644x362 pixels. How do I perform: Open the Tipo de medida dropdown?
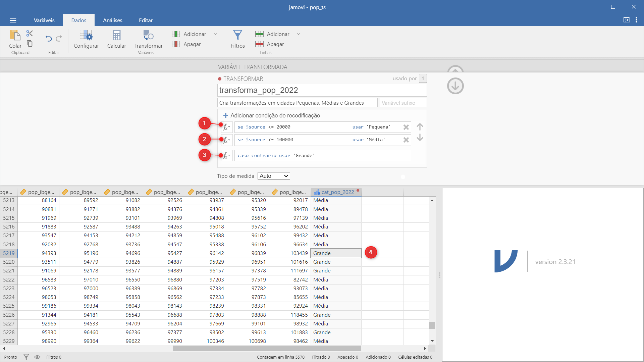pos(274,176)
